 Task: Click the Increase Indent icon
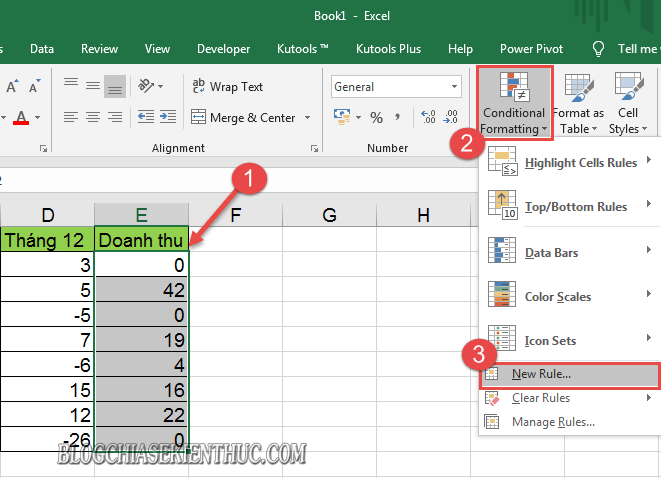click(168, 117)
